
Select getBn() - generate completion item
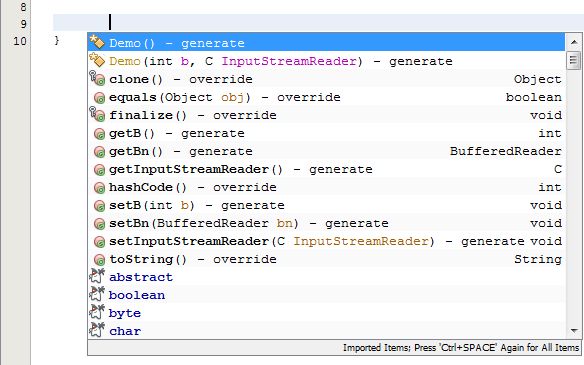tap(326, 151)
